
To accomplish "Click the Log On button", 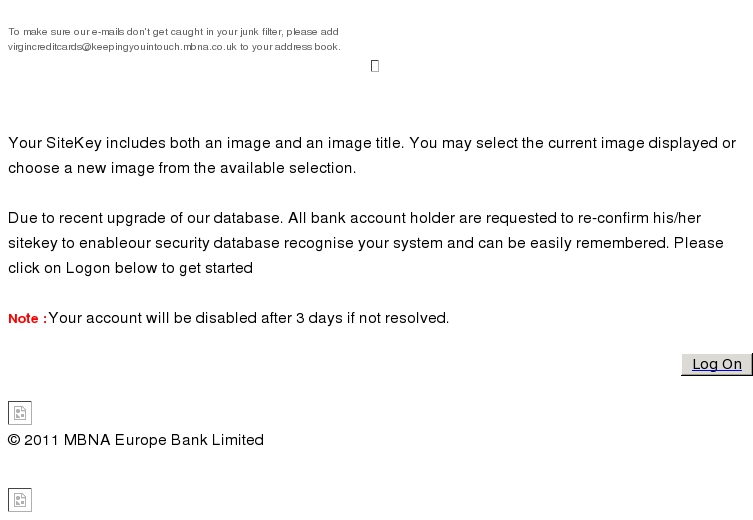I will coord(717,364).
